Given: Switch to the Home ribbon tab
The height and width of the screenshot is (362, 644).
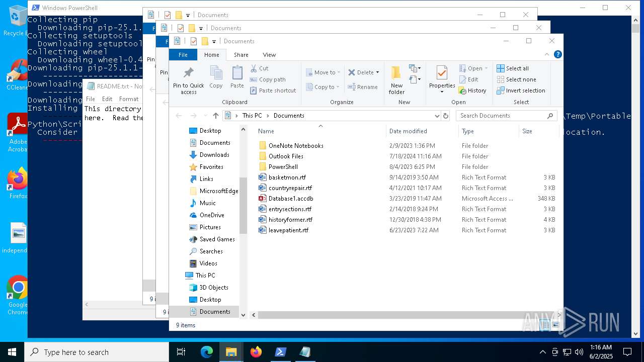Looking at the screenshot, I should point(211,55).
